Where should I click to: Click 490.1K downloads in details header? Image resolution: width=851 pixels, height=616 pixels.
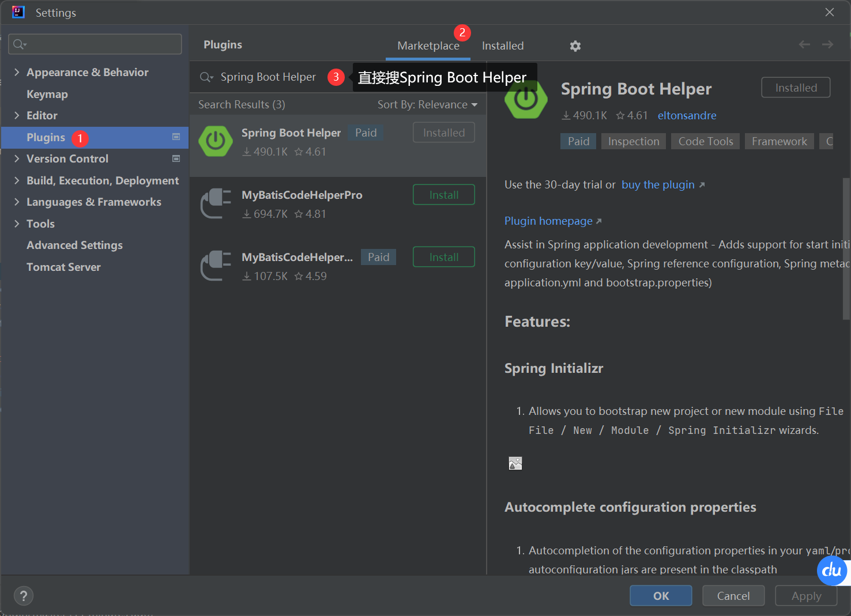(585, 115)
